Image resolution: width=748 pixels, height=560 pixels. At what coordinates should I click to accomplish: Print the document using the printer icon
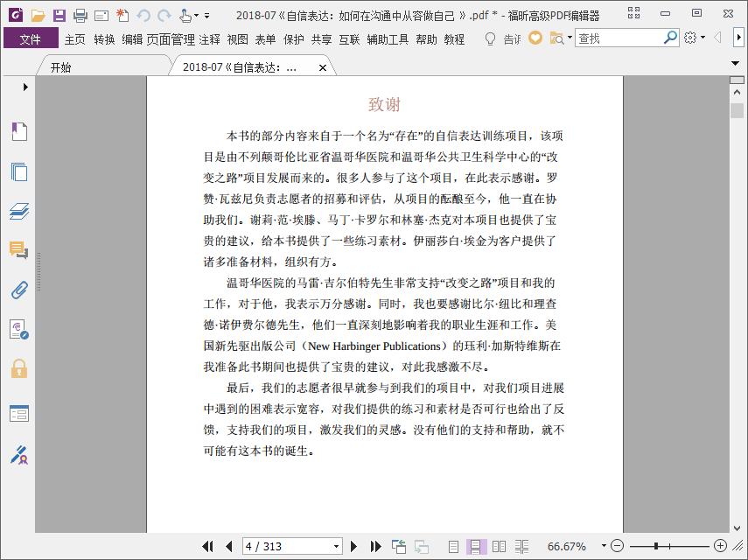[80, 16]
